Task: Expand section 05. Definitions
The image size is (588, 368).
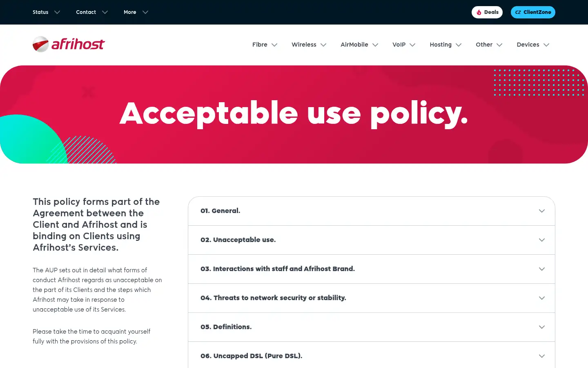Action: (372, 327)
